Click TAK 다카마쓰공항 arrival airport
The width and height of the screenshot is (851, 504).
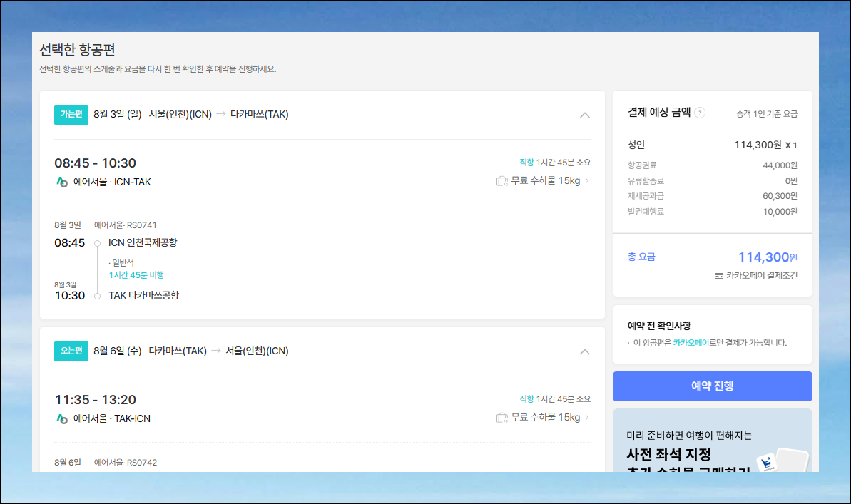point(144,295)
